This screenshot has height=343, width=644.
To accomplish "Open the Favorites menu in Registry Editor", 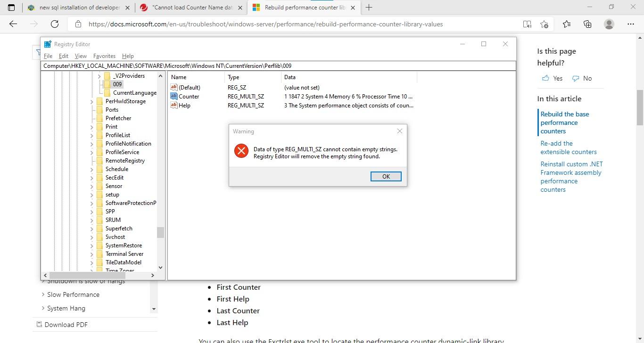I will click(x=104, y=56).
